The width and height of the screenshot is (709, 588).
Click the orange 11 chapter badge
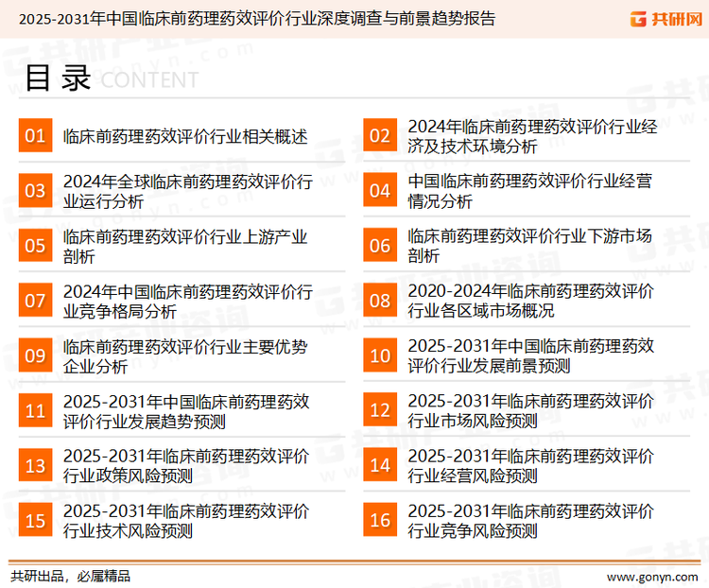tap(35, 410)
